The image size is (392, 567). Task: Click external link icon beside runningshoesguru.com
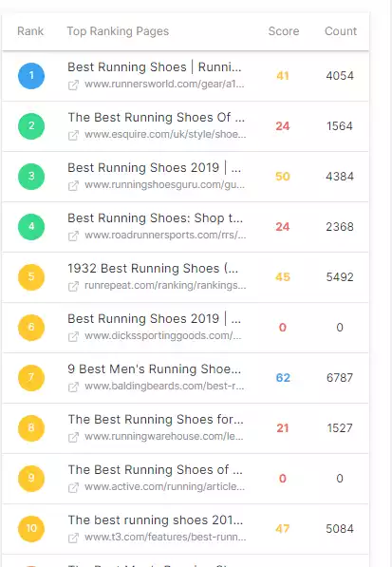pyautogui.click(x=73, y=186)
